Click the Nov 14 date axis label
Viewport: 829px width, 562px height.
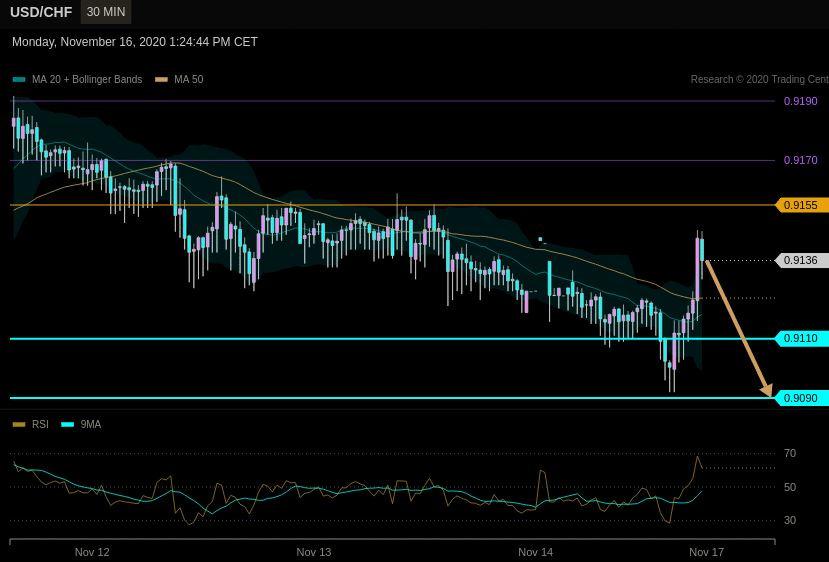click(536, 552)
